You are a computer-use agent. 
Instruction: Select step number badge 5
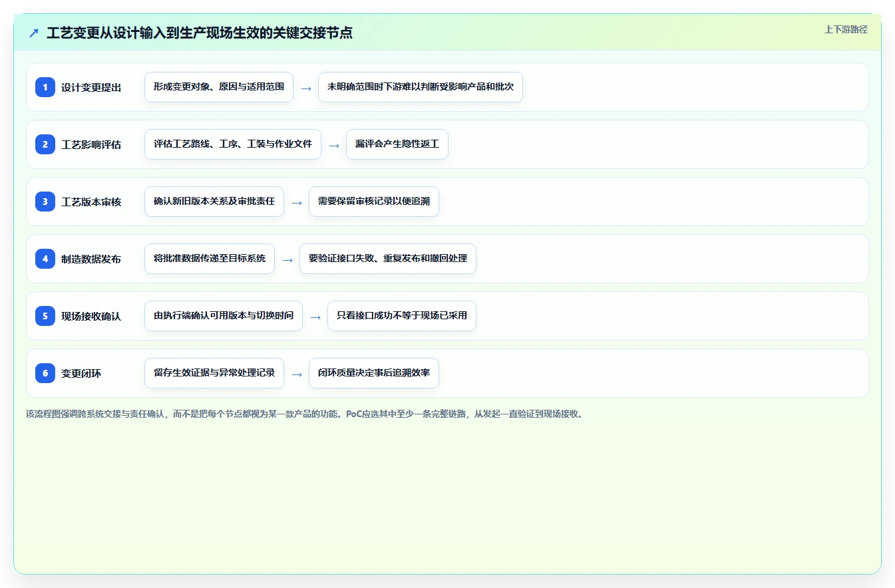click(45, 315)
